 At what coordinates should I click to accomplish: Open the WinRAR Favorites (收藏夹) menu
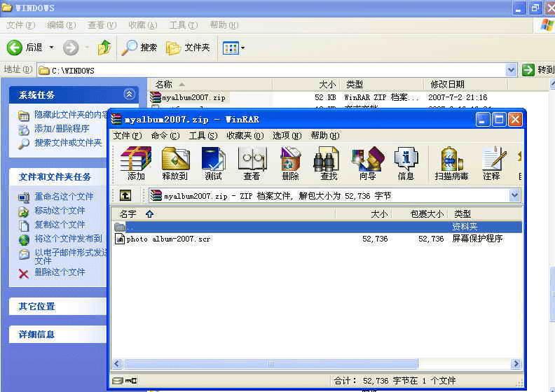tap(245, 136)
